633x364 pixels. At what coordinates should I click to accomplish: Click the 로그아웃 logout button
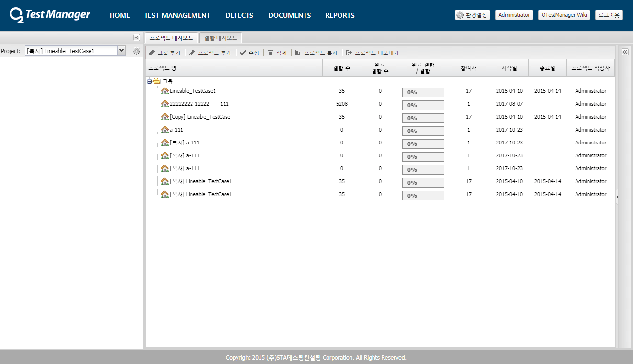(x=609, y=15)
